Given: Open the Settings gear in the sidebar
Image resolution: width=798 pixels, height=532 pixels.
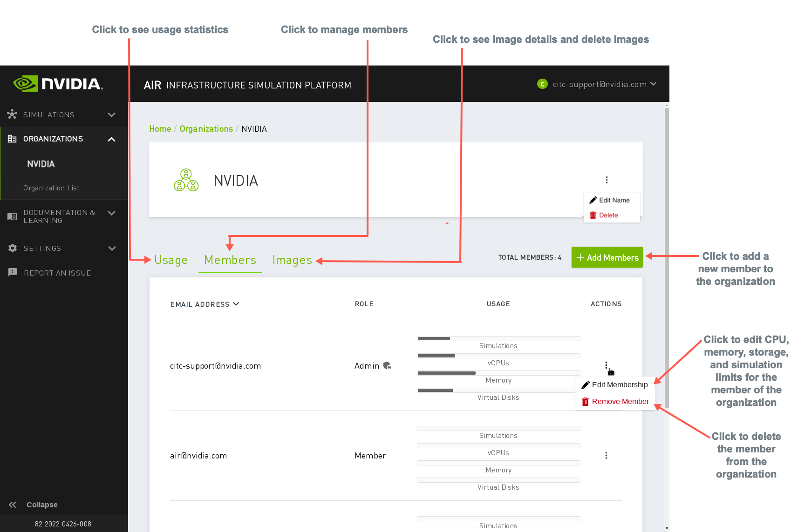Looking at the screenshot, I should pos(12,248).
